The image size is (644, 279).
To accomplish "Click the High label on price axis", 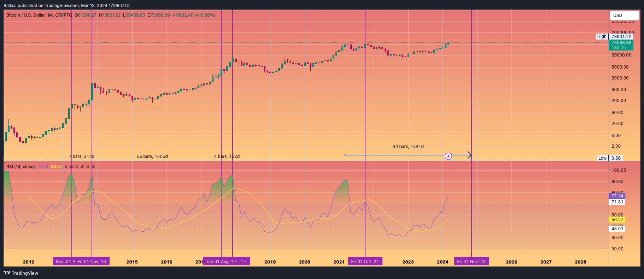I will [602, 36].
